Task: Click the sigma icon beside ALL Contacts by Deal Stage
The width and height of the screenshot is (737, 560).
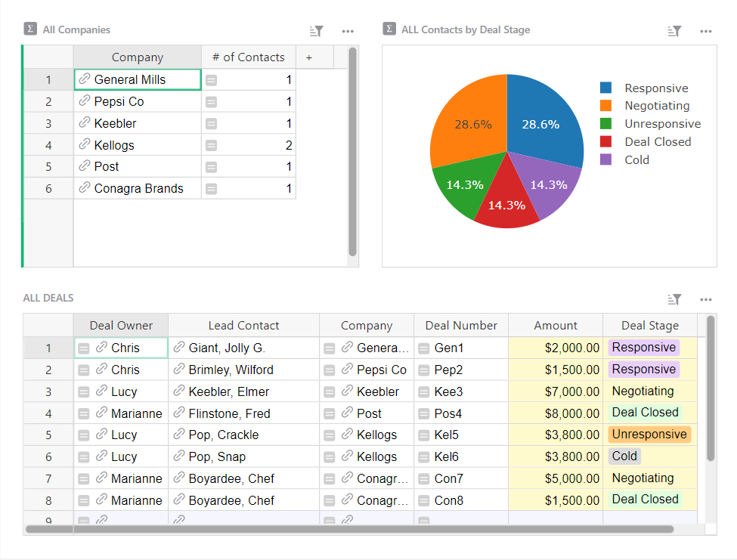Action: pos(388,29)
